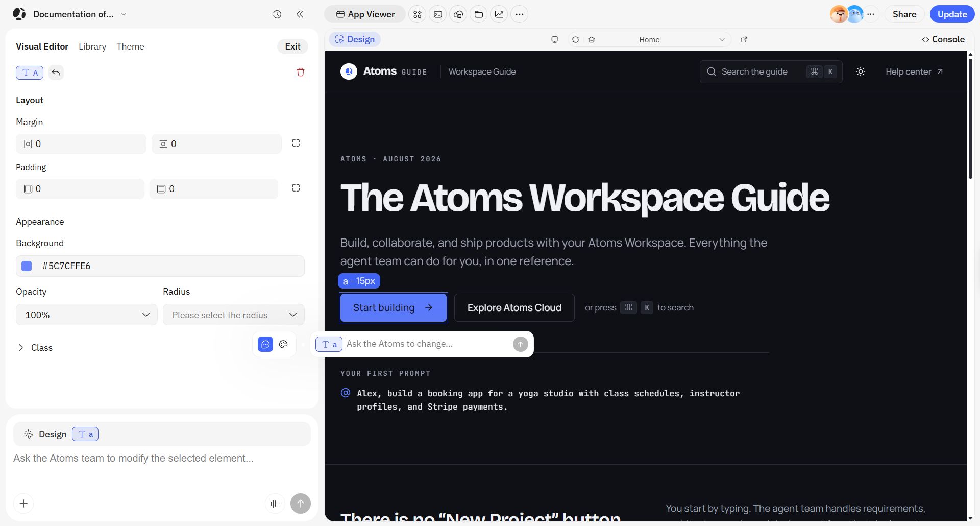Open the more options ellipsis beside chart icon

(x=520, y=14)
